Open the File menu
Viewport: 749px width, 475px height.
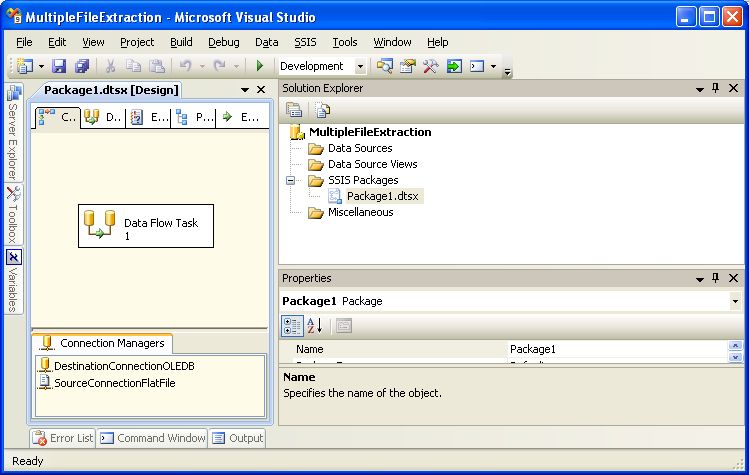point(24,42)
